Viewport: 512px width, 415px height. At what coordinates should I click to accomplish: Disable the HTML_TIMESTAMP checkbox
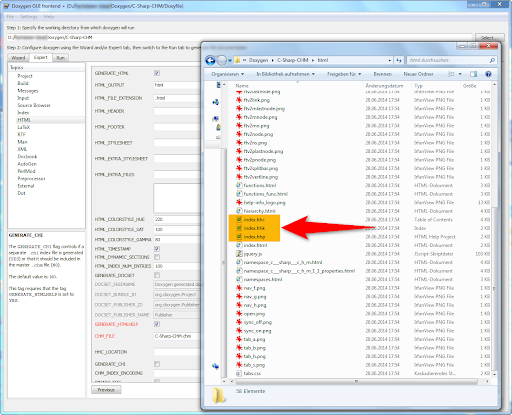tap(157, 249)
